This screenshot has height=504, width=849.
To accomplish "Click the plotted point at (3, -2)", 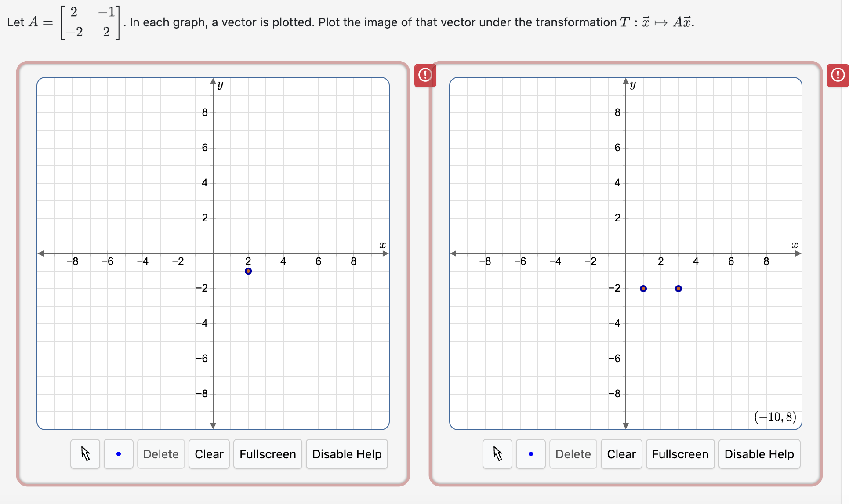I will pos(678,289).
